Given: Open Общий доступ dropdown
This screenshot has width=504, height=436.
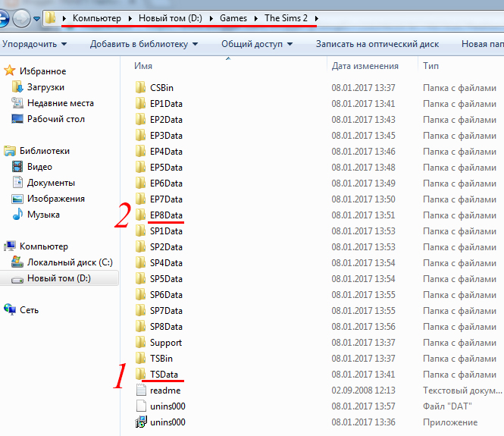Looking at the screenshot, I should 257,44.
